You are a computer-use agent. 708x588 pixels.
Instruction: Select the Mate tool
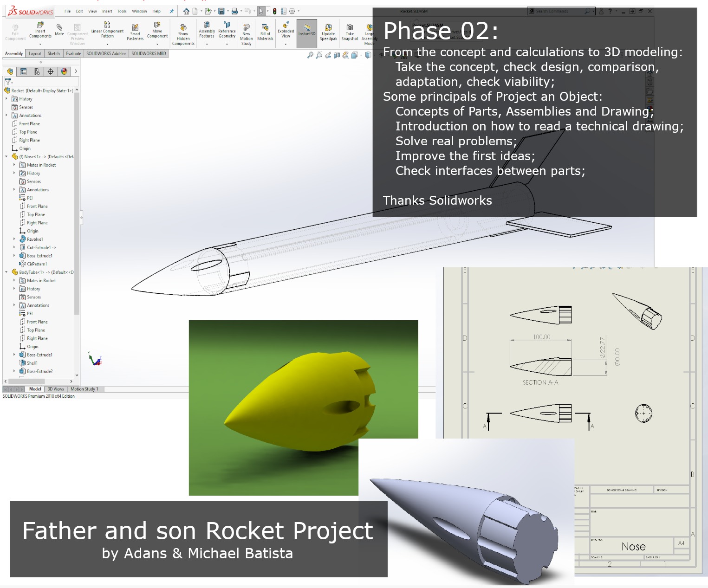tap(59, 30)
